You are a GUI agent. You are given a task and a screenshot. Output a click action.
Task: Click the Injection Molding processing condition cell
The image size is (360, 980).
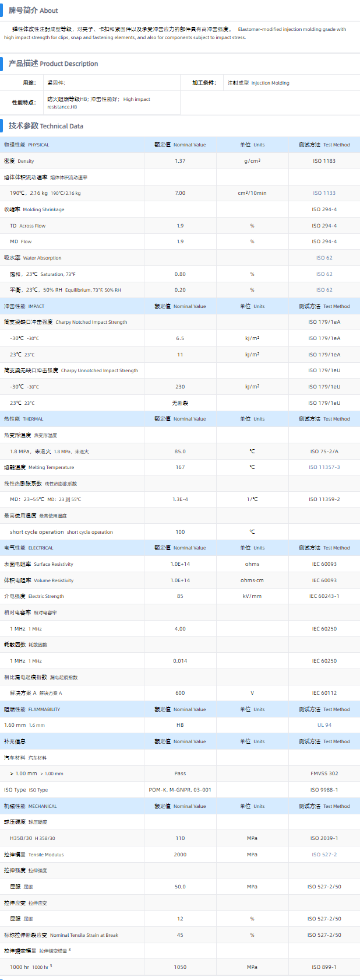(258, 83)
